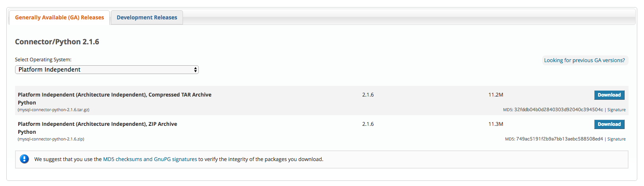
Task: Download the Compressed TAR Archive package
Action: click(x=609, y=95)
